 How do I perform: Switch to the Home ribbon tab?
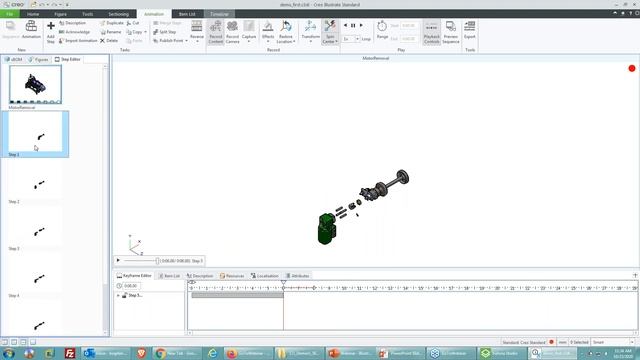point(33,14)
